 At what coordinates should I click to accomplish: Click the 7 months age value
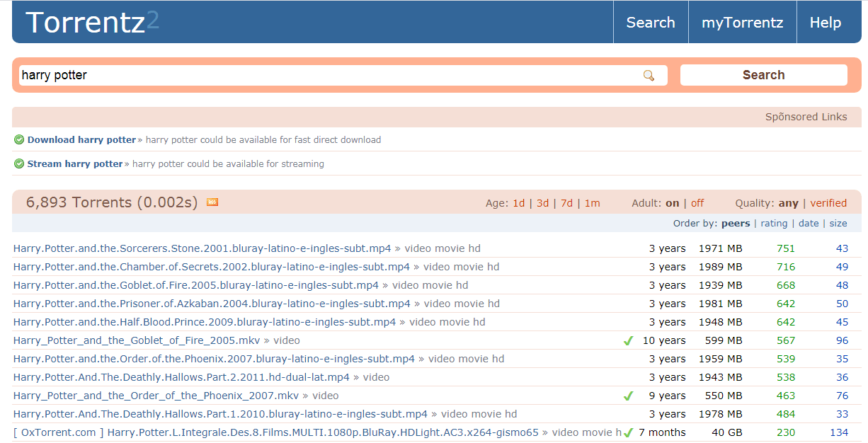coord(662,432)
